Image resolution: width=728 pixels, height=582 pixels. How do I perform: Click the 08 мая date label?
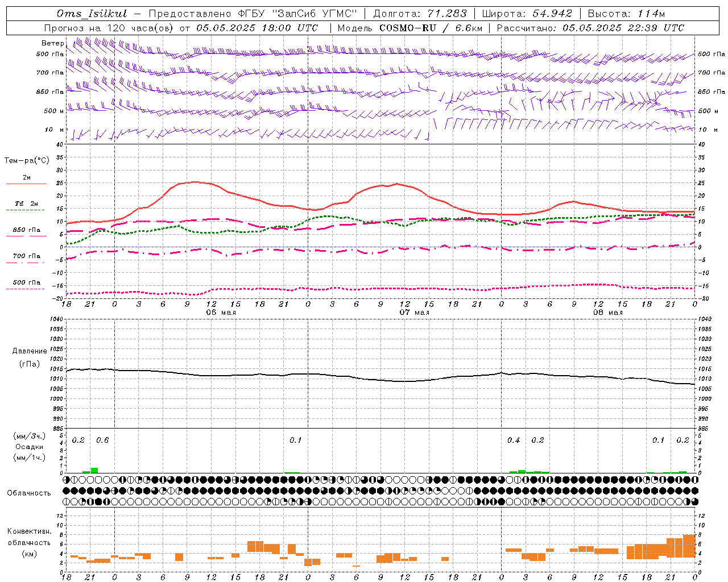coord(607,313)
